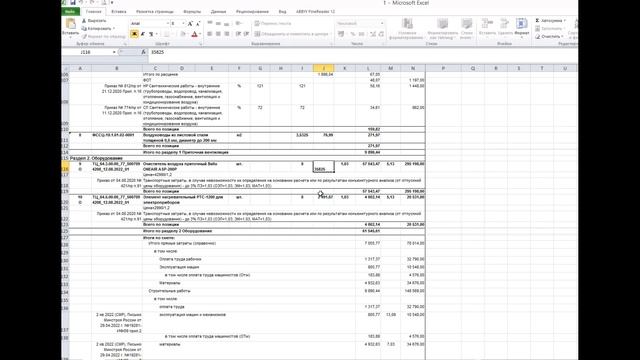Image resolution: width=640 pixels, height=360 pixels.
Task: Toggle Bold formatting
Action: [134, 34]
